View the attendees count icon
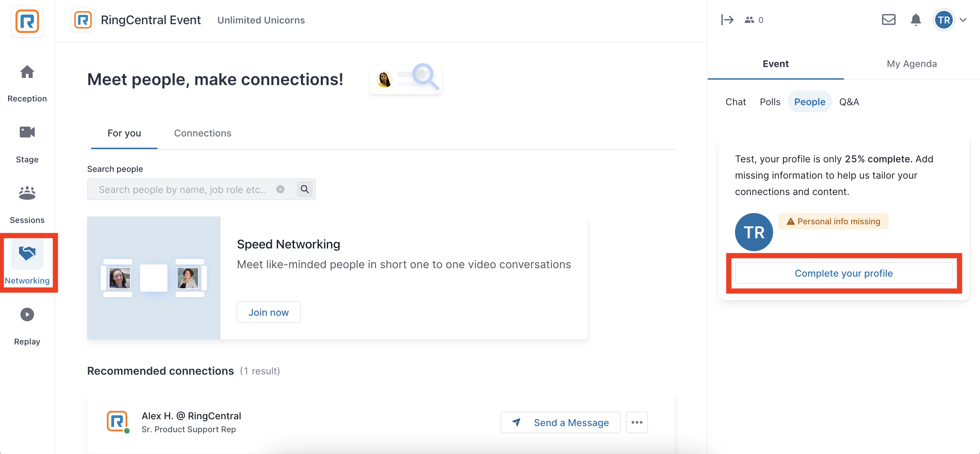This screenshot has width=980, height=454. (749, 20)
